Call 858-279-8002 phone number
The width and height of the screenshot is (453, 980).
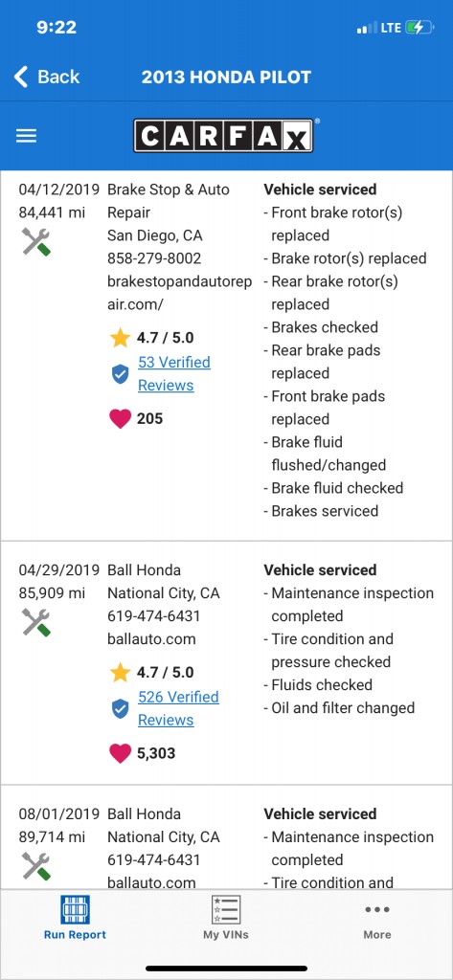click(154, 258)
